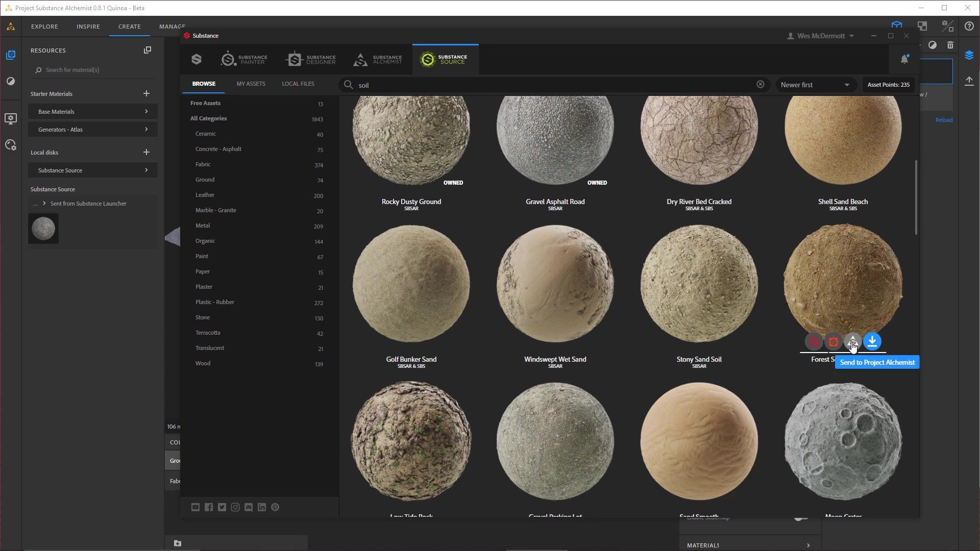Open the layers panel icon in Alchemist
The width and height of the screenshot is (980, 551).
click(969, 55)
